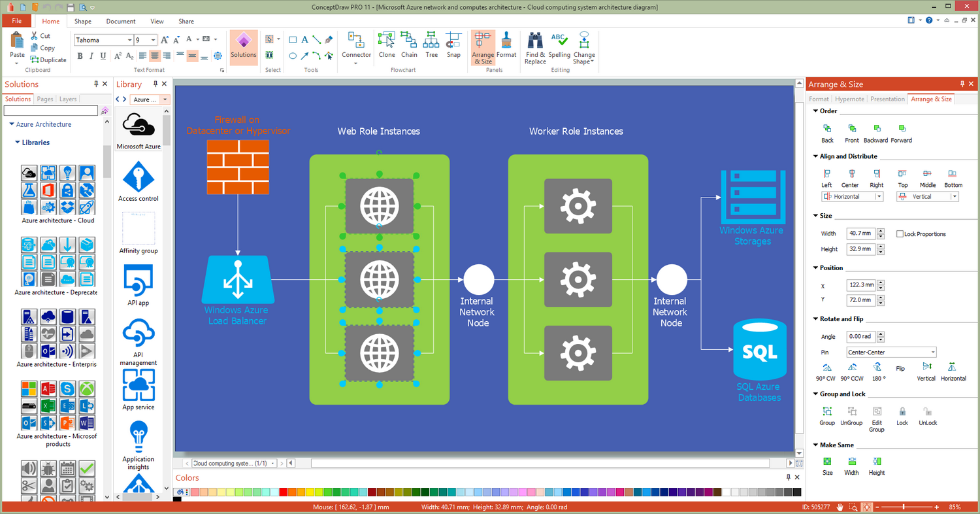Open the Hypernote panel tab
The height and width of the screenshot is (514, 980).
pyautogui.click(x=849, y=99)
